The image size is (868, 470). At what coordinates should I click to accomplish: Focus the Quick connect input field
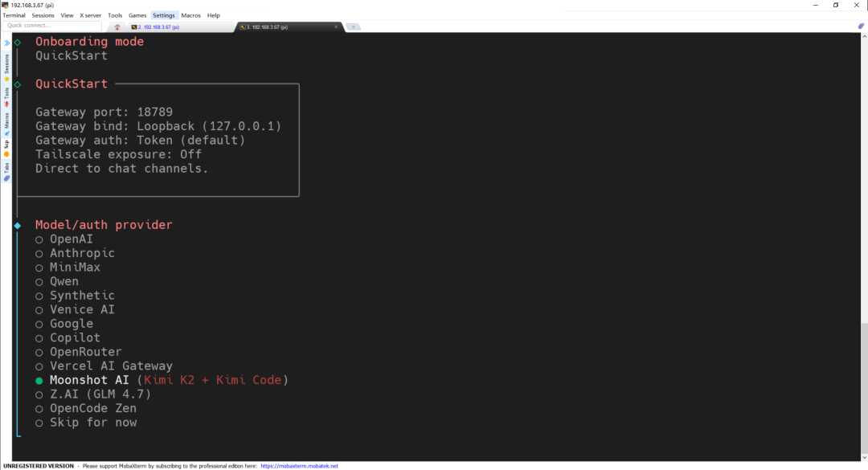(52, 26)
